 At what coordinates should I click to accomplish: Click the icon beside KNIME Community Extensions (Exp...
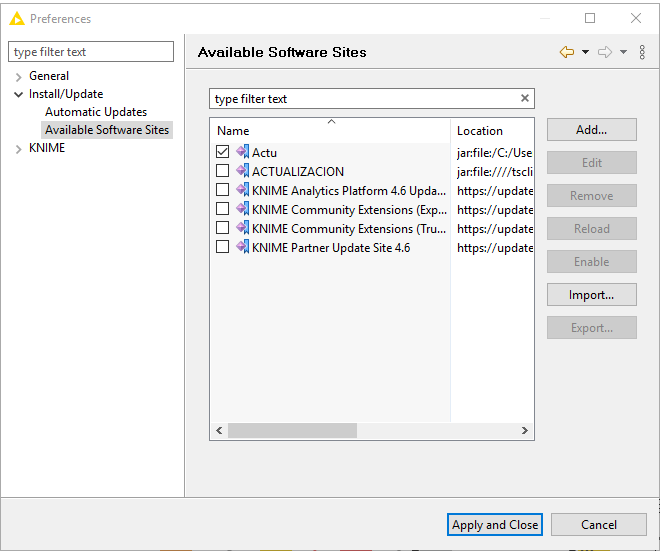point(242,209)
